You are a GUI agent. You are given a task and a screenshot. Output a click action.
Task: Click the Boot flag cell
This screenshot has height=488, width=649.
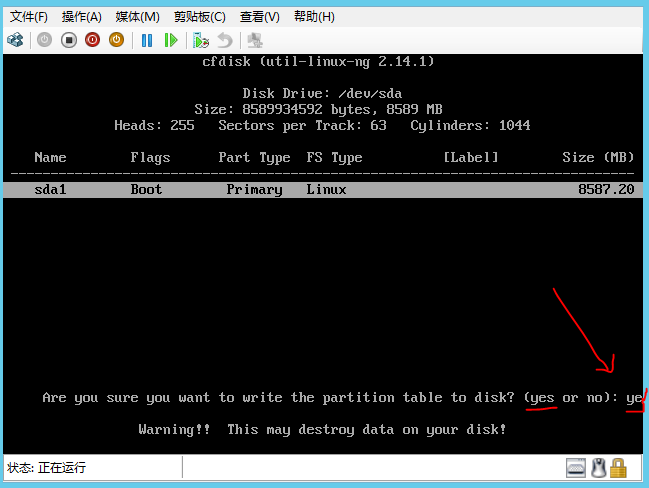click(x=146, y=190)
